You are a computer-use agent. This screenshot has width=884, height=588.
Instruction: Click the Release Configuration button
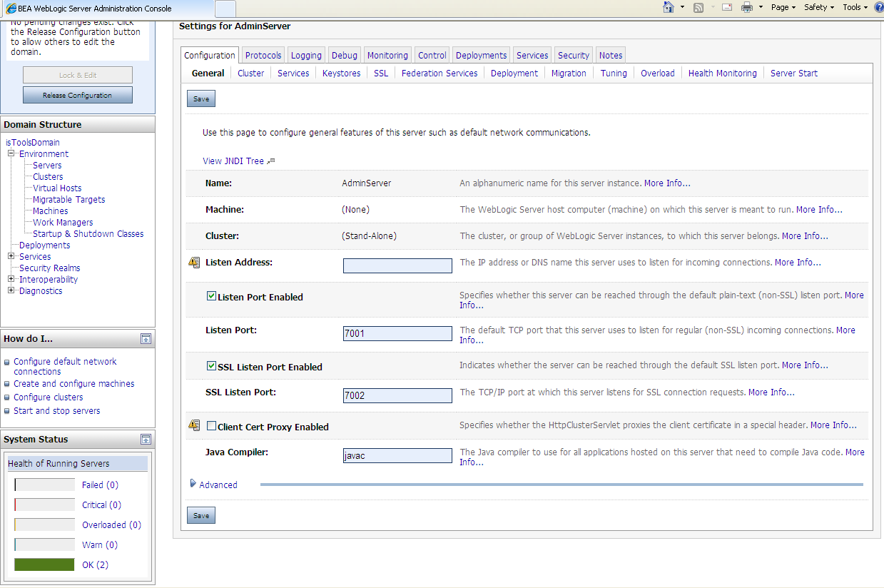point(77,95)
